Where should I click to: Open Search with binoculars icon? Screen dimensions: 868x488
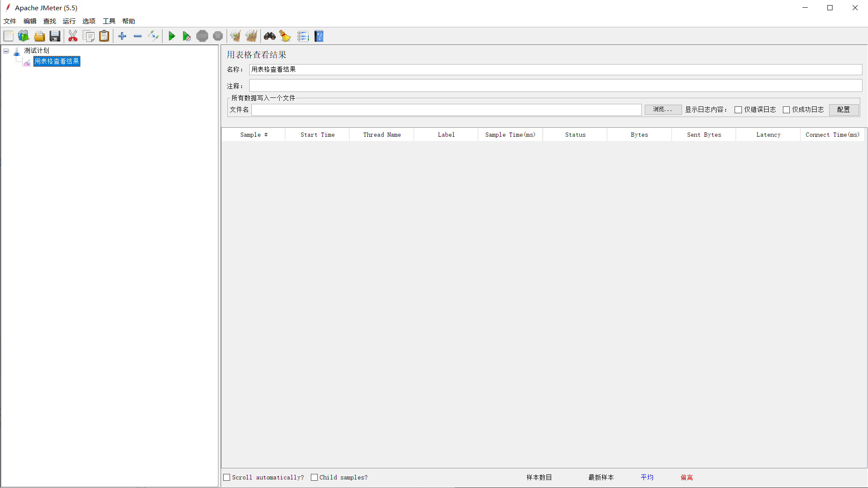(x=270, y=36)
